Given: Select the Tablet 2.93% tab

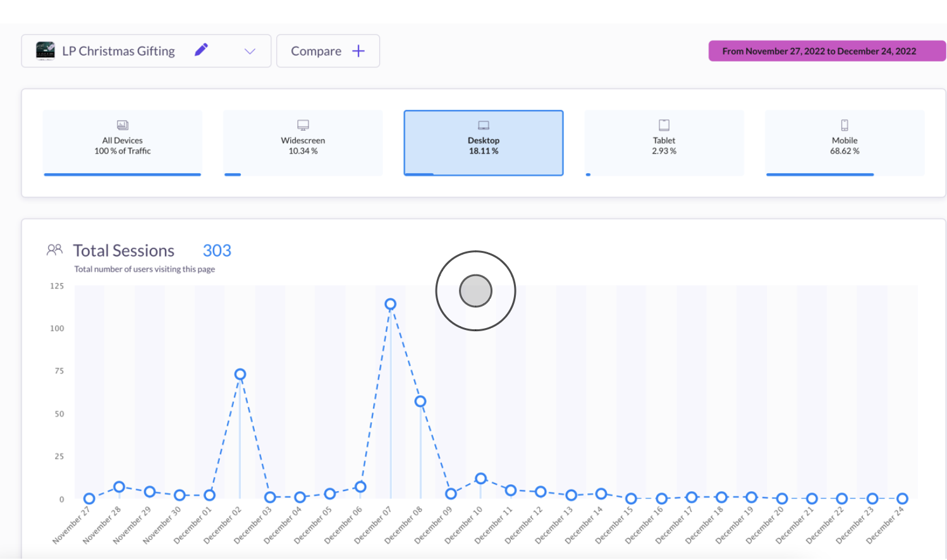Looking at the screenshot, I should tap(664, 143).
